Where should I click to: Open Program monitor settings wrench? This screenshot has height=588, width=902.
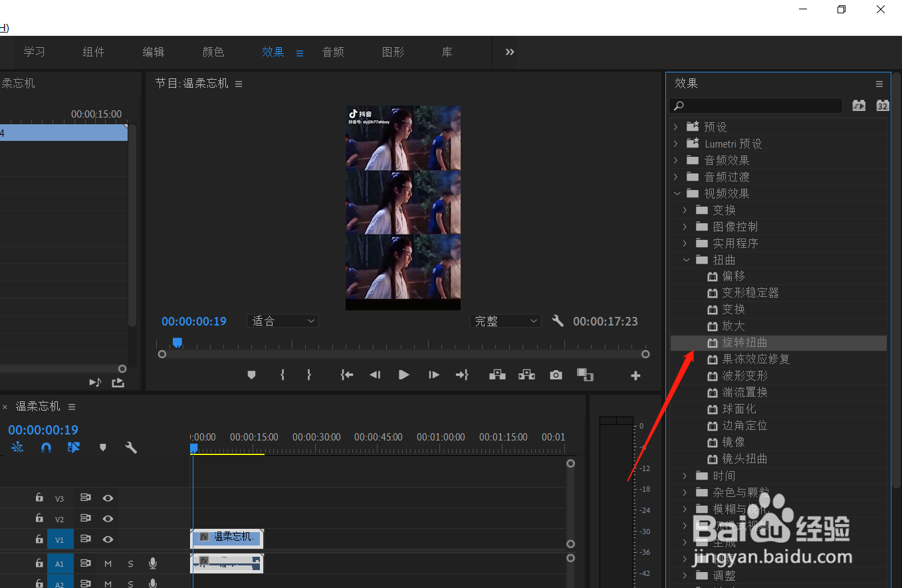click(558, 321)
